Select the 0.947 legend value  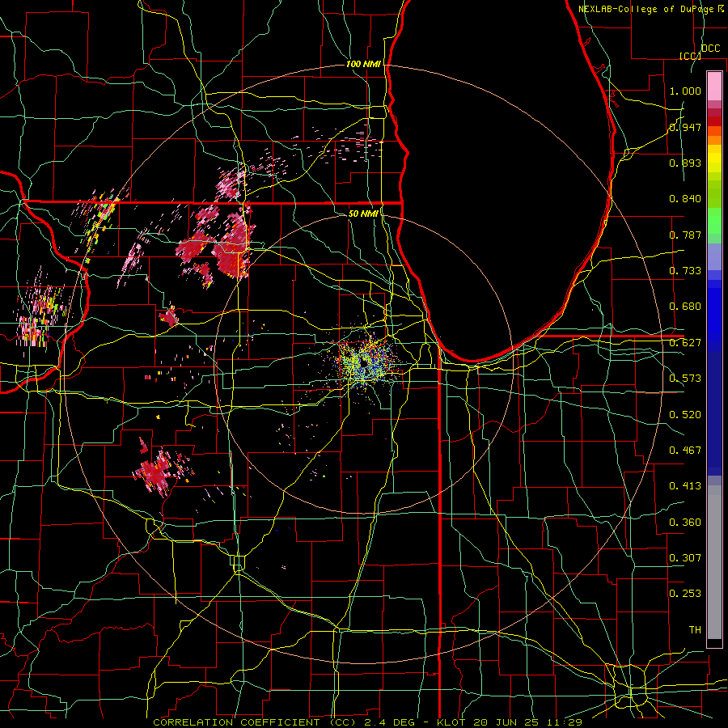(685, 127)
